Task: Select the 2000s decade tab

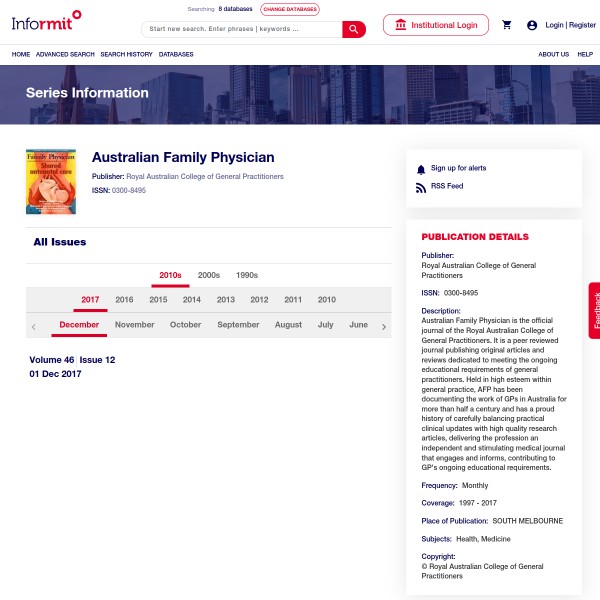Action: pyautogui.click(x=209, y=275)
